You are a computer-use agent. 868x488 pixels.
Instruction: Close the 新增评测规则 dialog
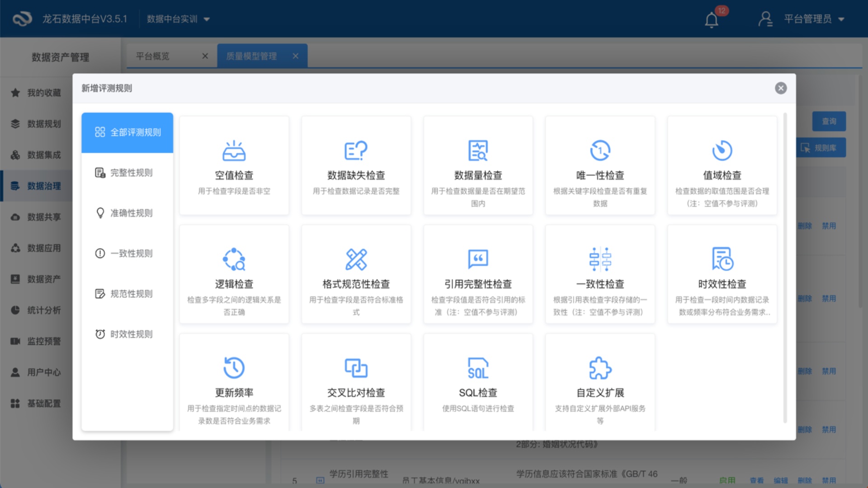(x=780, y=88)
